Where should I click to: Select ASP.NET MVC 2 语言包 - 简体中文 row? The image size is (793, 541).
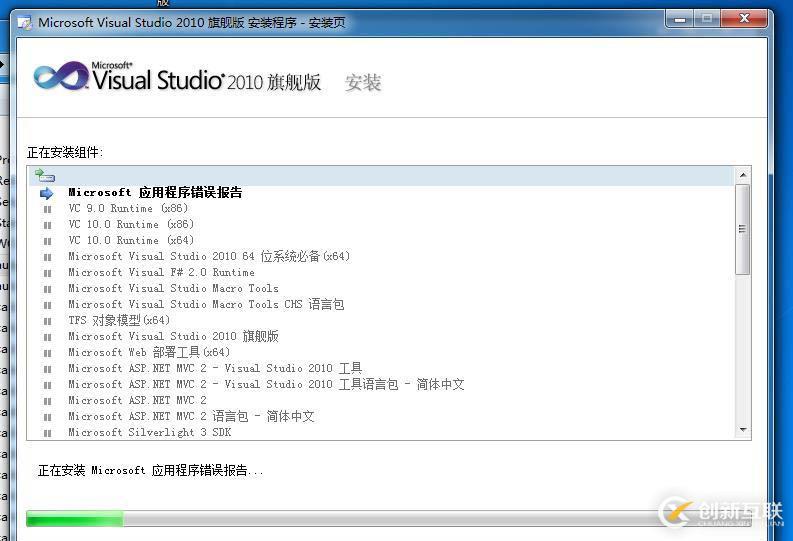(191, 416)
